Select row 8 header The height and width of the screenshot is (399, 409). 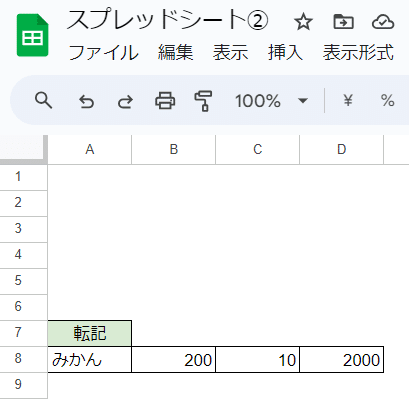coord(18,359)
